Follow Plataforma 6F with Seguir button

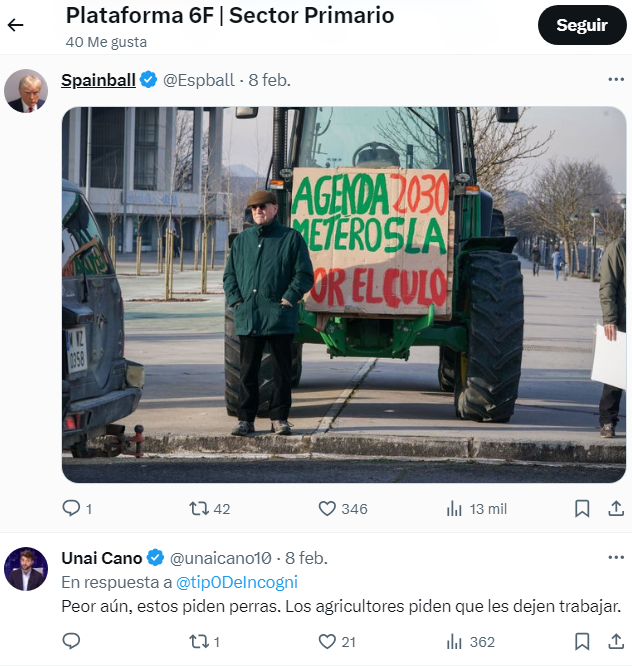(582, 25)
